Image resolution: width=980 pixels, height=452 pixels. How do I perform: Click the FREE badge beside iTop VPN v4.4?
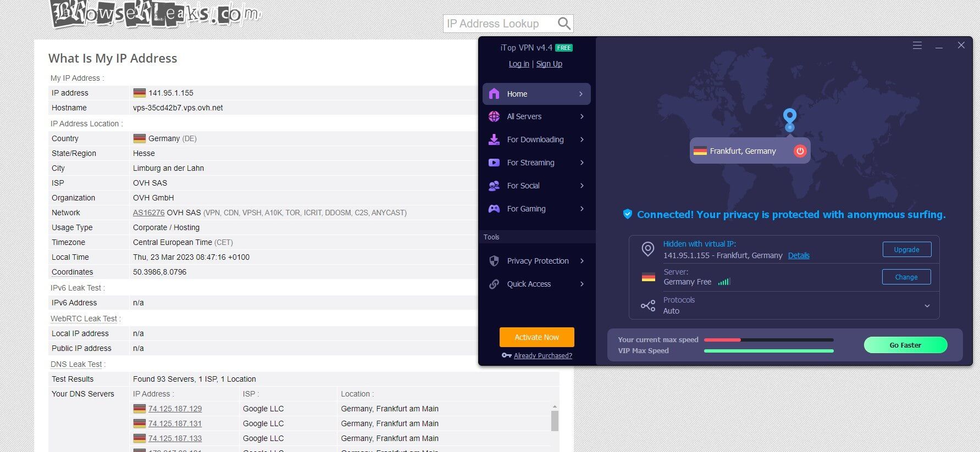(x=564, y=48)
